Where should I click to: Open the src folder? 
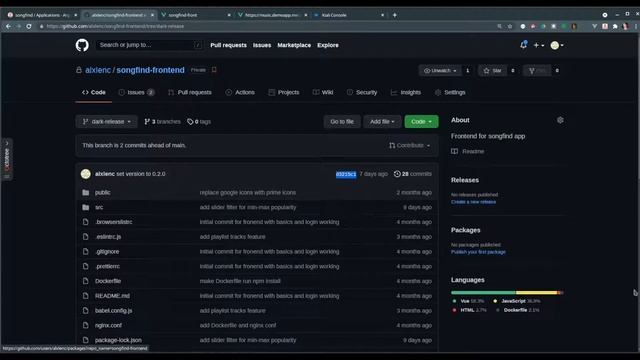(x=99, y=207)
